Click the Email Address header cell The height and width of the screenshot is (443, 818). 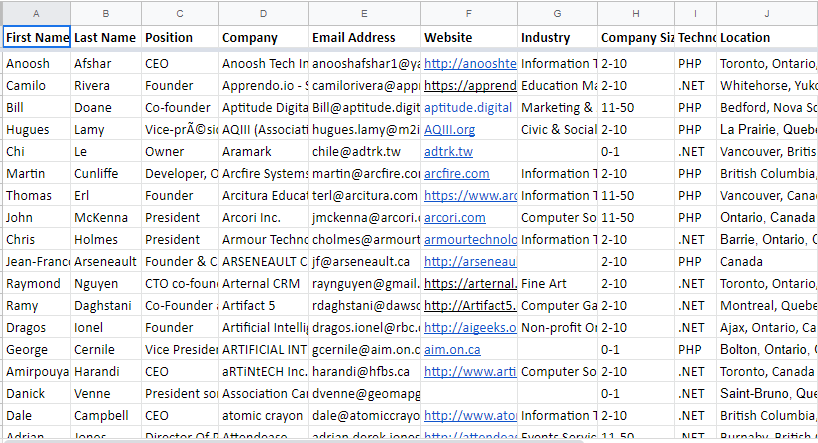[364, 38]
